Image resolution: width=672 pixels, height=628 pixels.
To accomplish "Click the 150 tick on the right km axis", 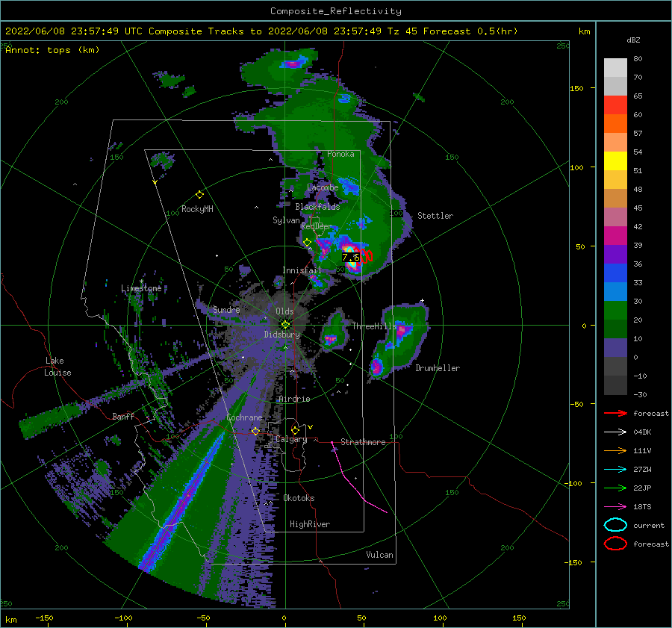I will [576, 88].
